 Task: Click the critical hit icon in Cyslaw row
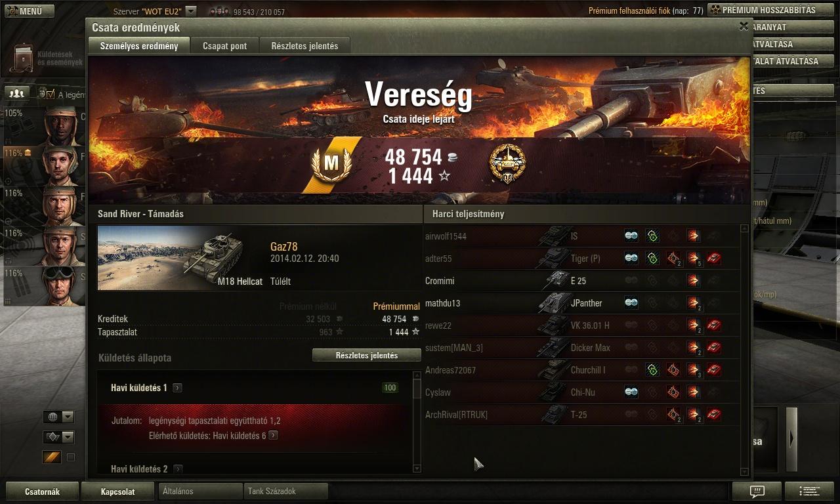(673, 392)
